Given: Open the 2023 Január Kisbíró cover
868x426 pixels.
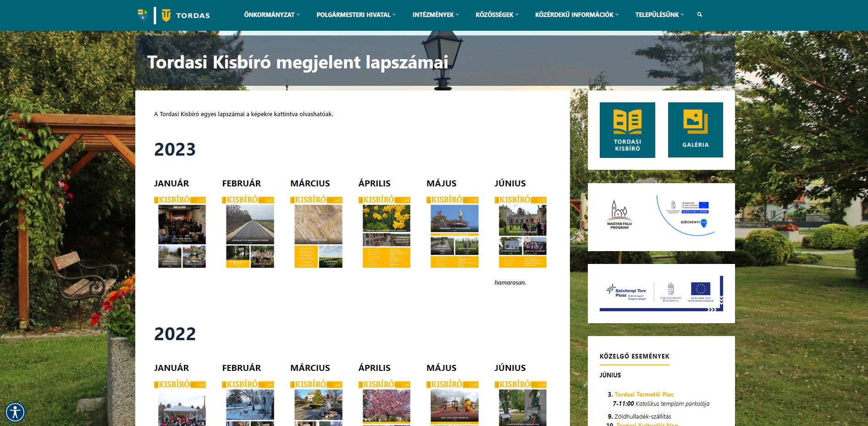Looking at the screenshot, I should coord(180,232).
